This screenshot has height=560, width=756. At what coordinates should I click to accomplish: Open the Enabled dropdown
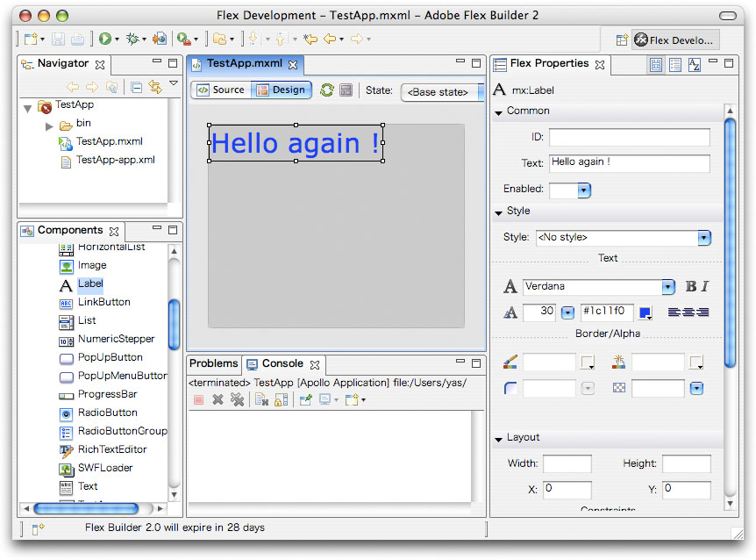[x=584, y=190]
